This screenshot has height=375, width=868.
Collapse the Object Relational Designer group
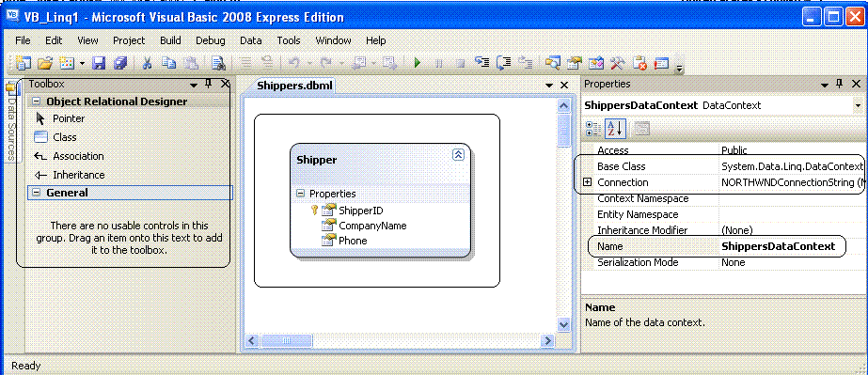coord(36,102)
